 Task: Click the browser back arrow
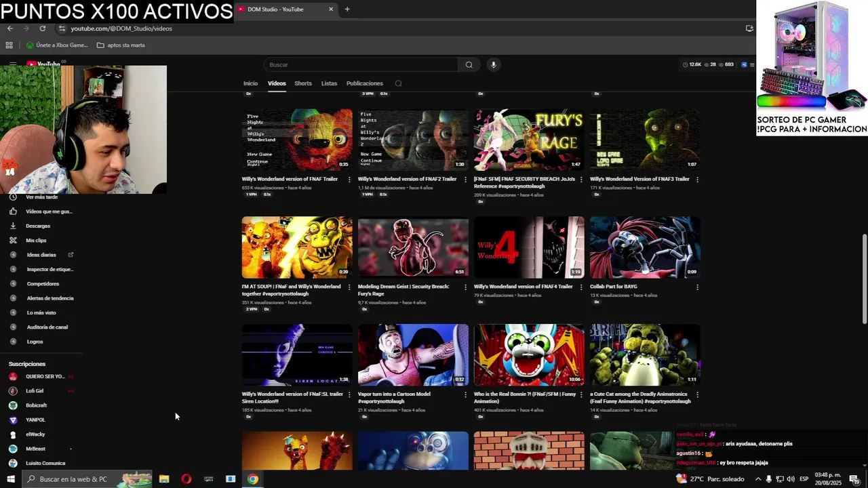[10, 28]
